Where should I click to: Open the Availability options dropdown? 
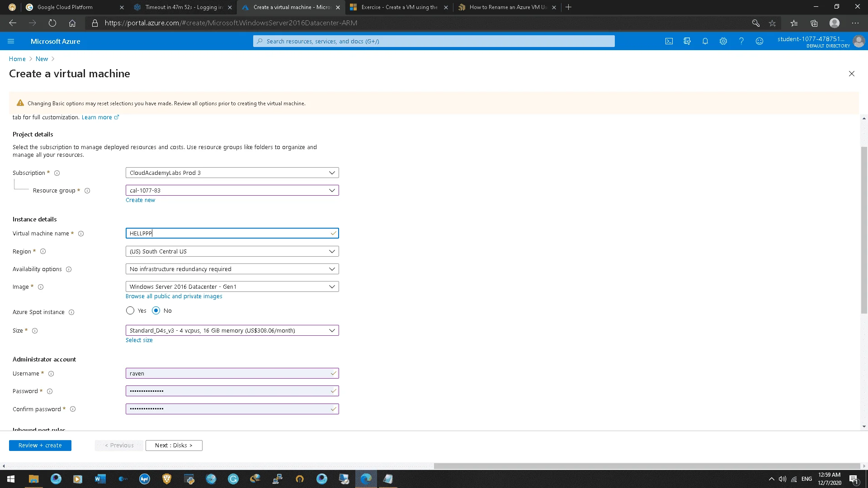232,269
